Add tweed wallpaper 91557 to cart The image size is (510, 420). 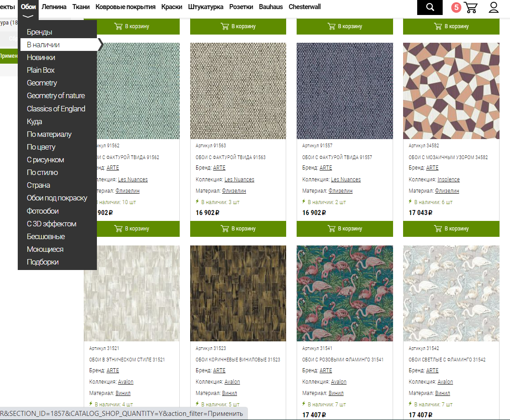(344, 229)
